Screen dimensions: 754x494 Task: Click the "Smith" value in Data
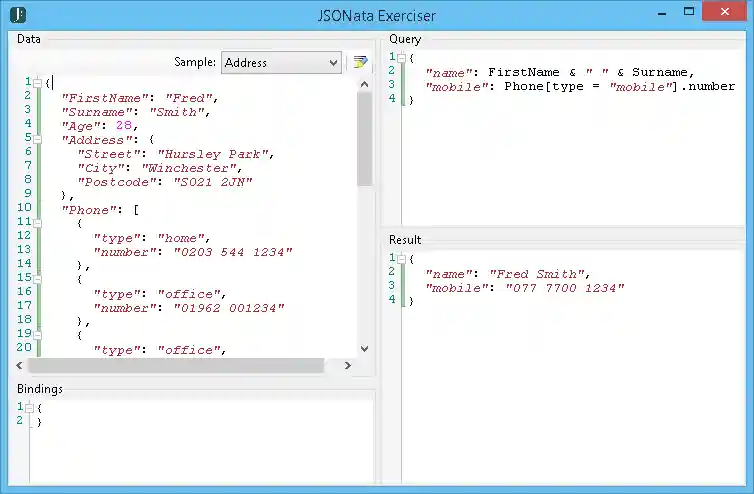pos(176,112)
